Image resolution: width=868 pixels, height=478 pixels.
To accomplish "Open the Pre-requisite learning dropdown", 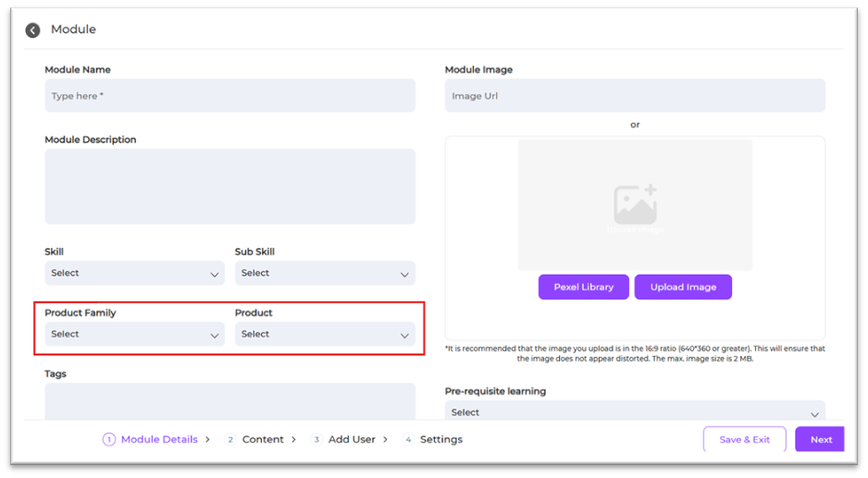I will coord(634,412).
